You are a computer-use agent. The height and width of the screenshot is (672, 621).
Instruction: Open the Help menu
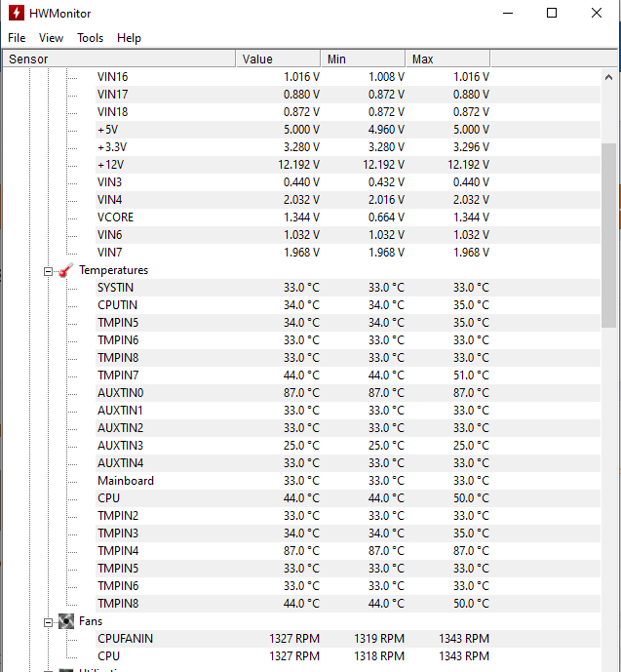click(x=129, y=38)
